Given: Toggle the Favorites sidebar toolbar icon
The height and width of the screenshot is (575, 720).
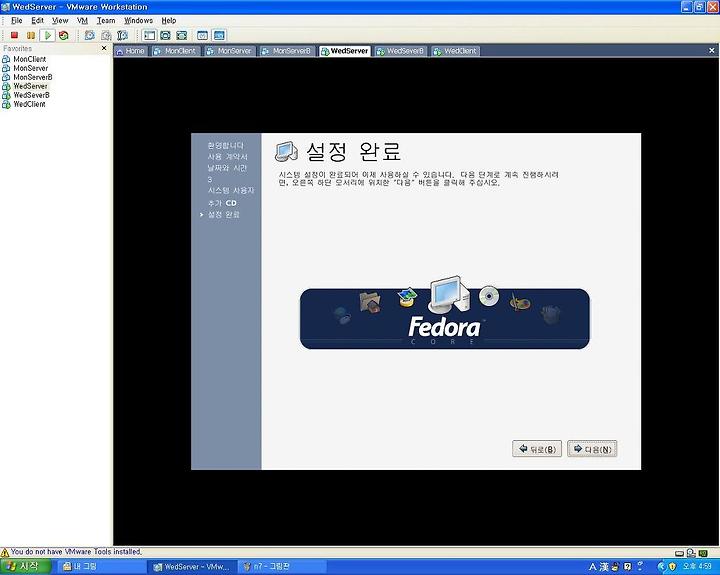Looking at the screenshot, I should pyautogui.click(x=149, y=35).
